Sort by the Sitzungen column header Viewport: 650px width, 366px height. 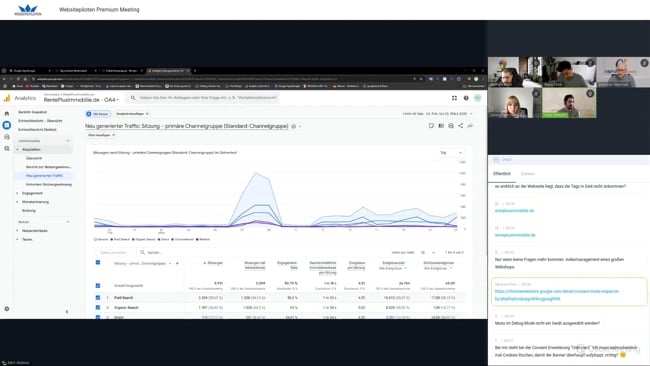(x=214, y=263)
